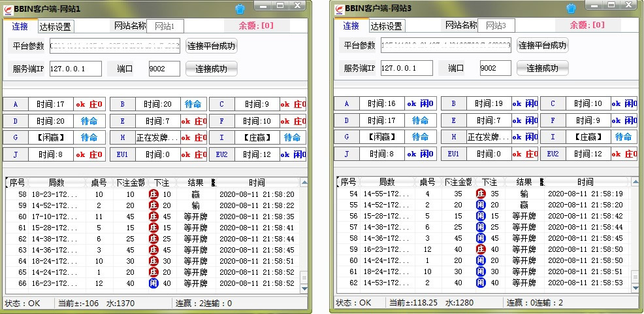Select the 连接 tab in 网站3 window
This screenshot has height=314, width=644.
pyautogui.click(x=351, y=26)
